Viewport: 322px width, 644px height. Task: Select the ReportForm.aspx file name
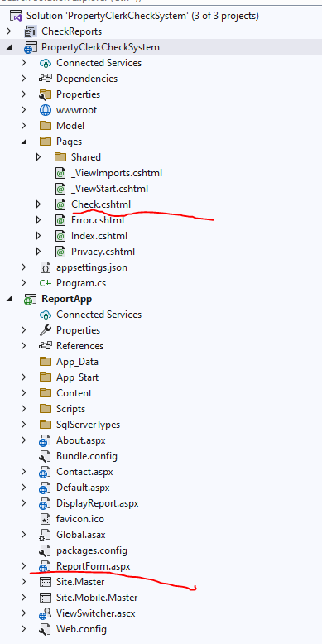click(x=94, y=566)
